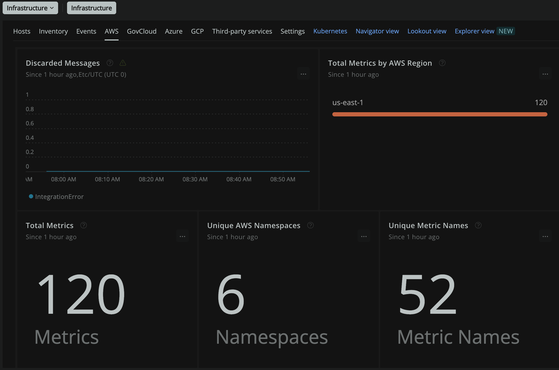This screenshot has height=370, width=559.
Task: Open Total Metrics widget ellipsis menu
Action: (182, 236)
